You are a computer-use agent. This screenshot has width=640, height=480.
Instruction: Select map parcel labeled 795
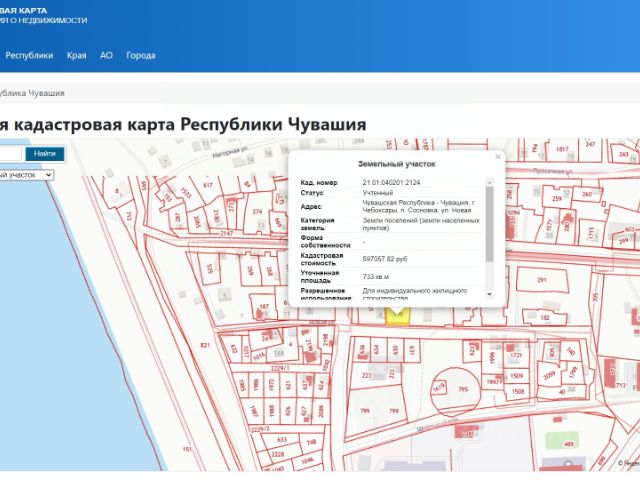click(x=462, y=389)
